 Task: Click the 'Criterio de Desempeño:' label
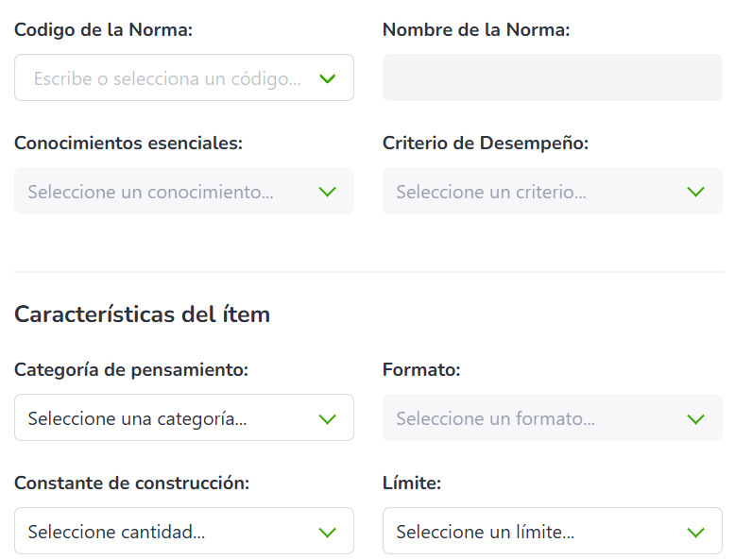[486, 144]
